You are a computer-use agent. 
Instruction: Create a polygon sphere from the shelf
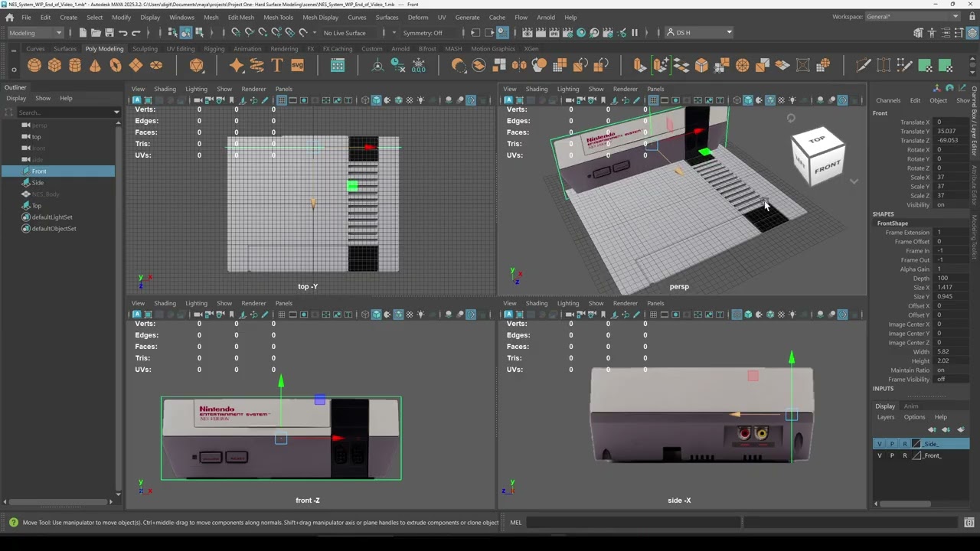point(34,65)
